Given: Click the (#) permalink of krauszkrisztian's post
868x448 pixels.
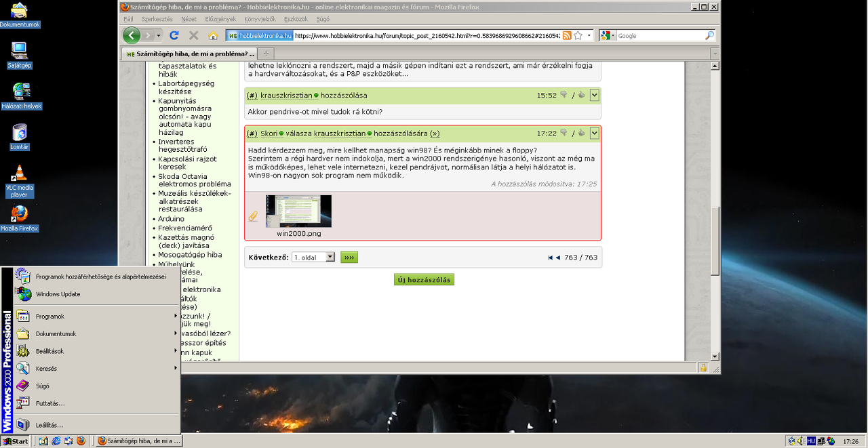Looking at the screenshot, I should [x=252, y=96].
